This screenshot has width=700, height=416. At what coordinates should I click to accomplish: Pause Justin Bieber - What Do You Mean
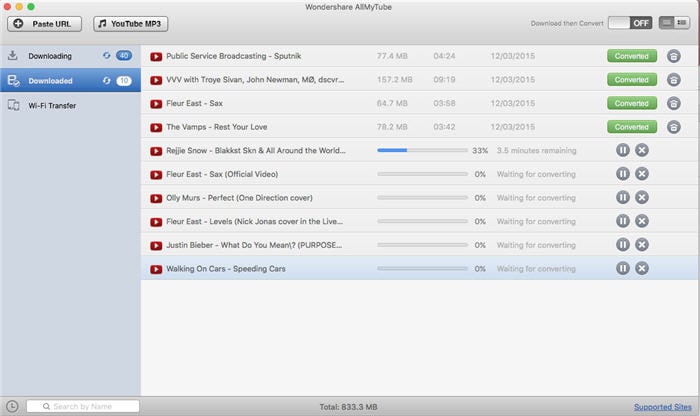click(623, 245)
